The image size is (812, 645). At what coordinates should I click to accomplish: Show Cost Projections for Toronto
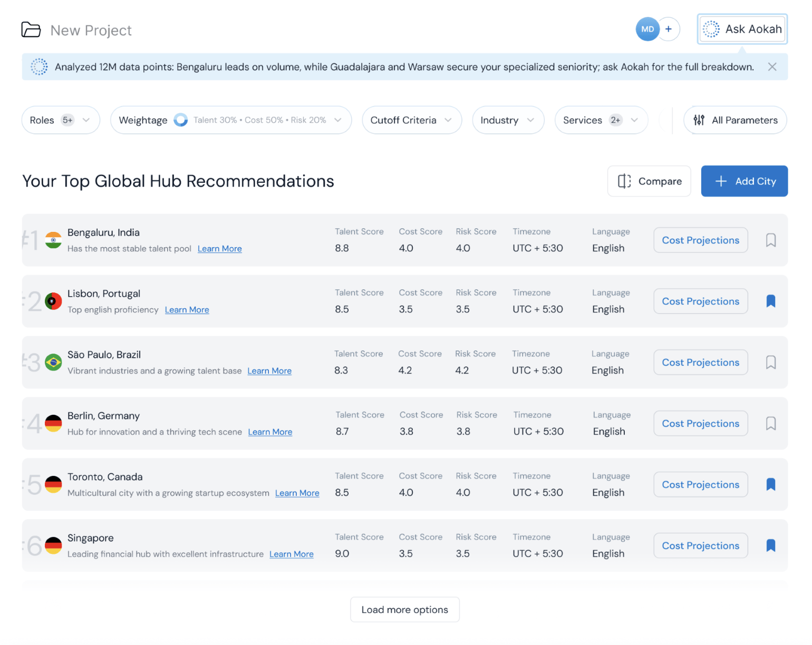point(701,485)
